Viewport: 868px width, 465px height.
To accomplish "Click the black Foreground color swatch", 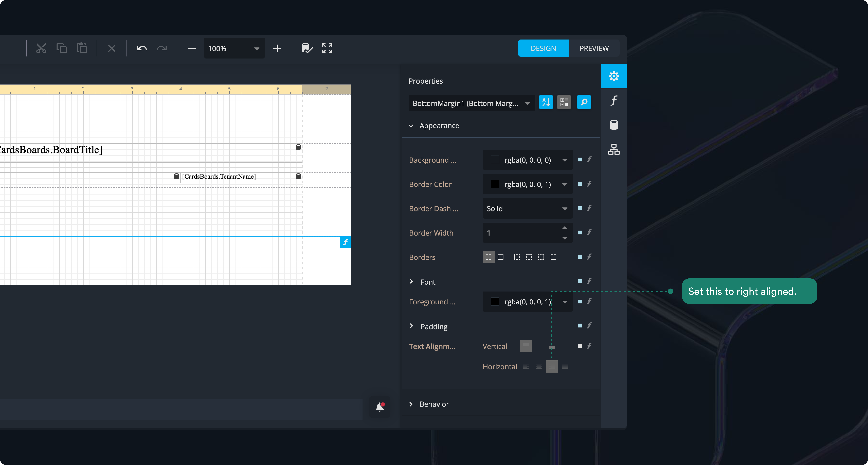I will [495, 302].
